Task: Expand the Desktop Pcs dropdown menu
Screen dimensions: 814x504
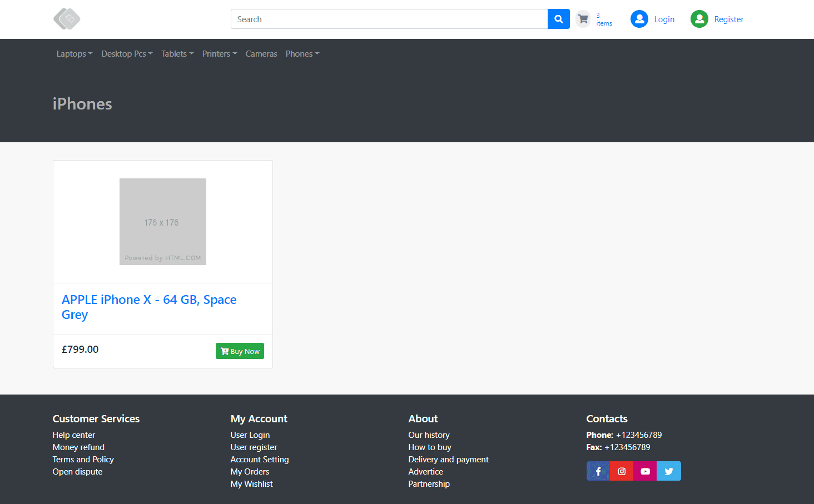Action: tap(127, 54)
